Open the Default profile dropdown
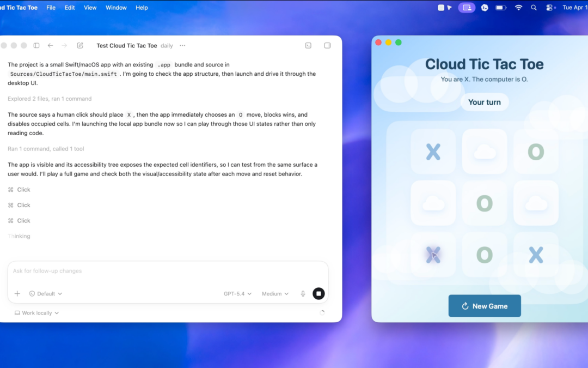 click(45, 293)
